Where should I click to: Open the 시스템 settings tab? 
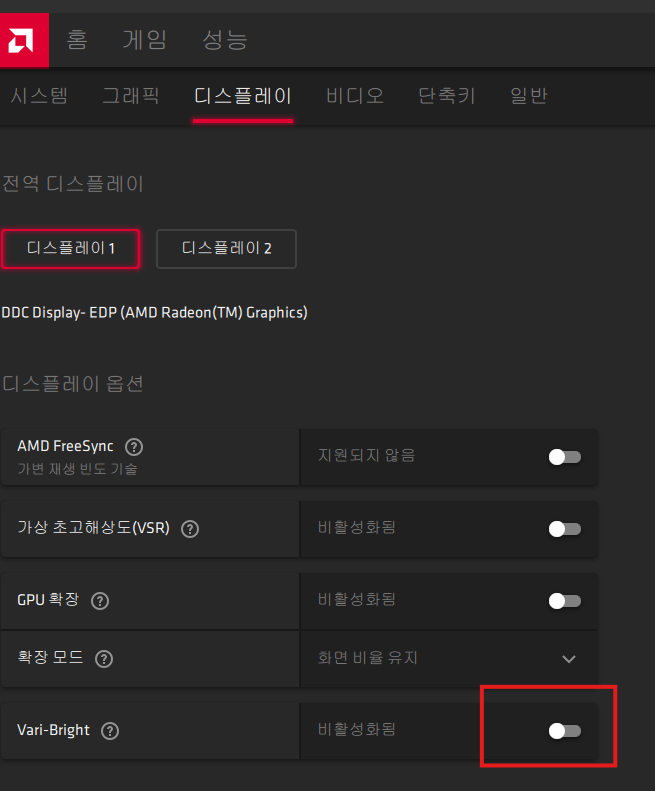click(x=39, y=95)
